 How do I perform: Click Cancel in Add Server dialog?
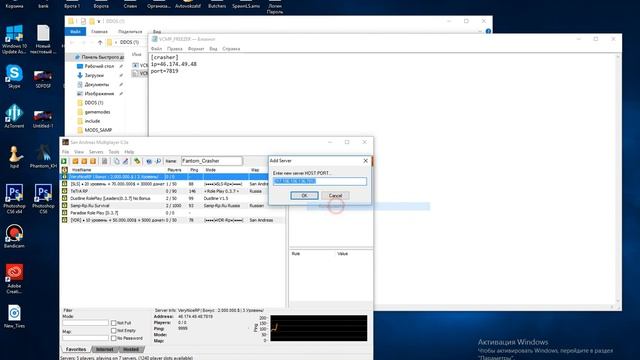336,196
